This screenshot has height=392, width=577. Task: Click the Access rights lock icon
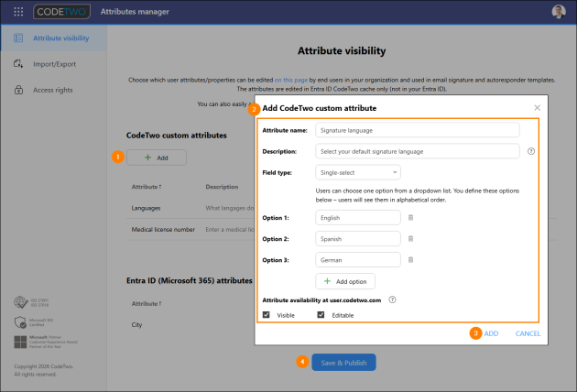[18, 90]
